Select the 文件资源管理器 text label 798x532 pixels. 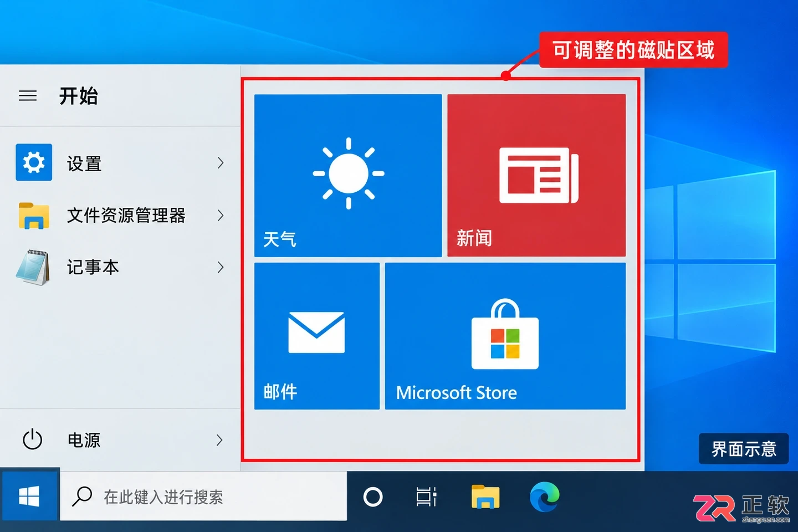(126, 216)
